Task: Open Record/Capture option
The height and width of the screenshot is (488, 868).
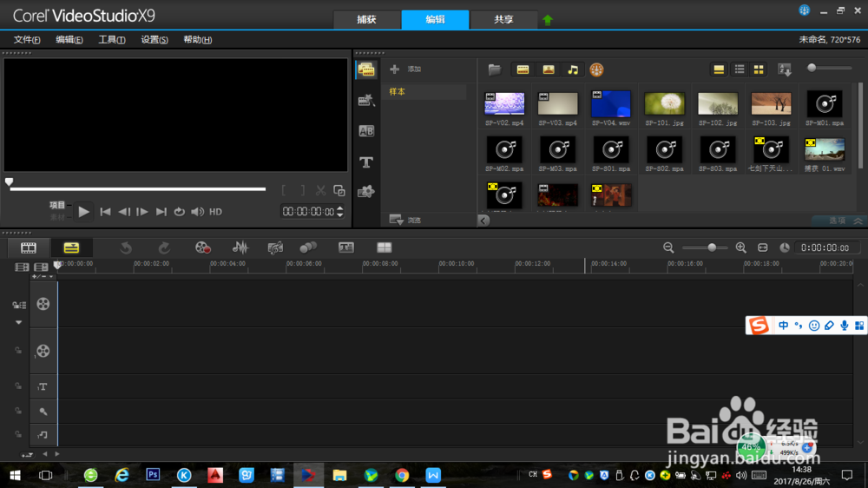Action: tap(202, 247)
